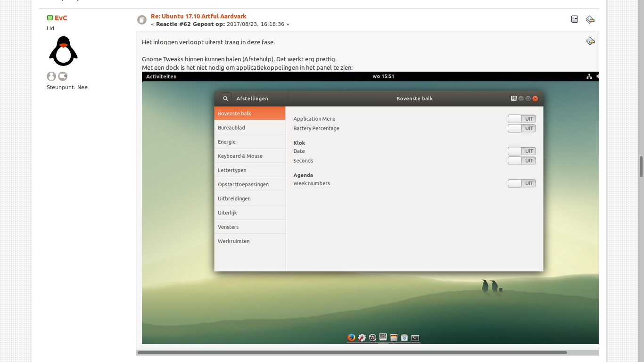The width and height of the screenshot is (644, 362).
Task: Click the Klok section heading
Action: pyautogui.click(x=299, y=143)
